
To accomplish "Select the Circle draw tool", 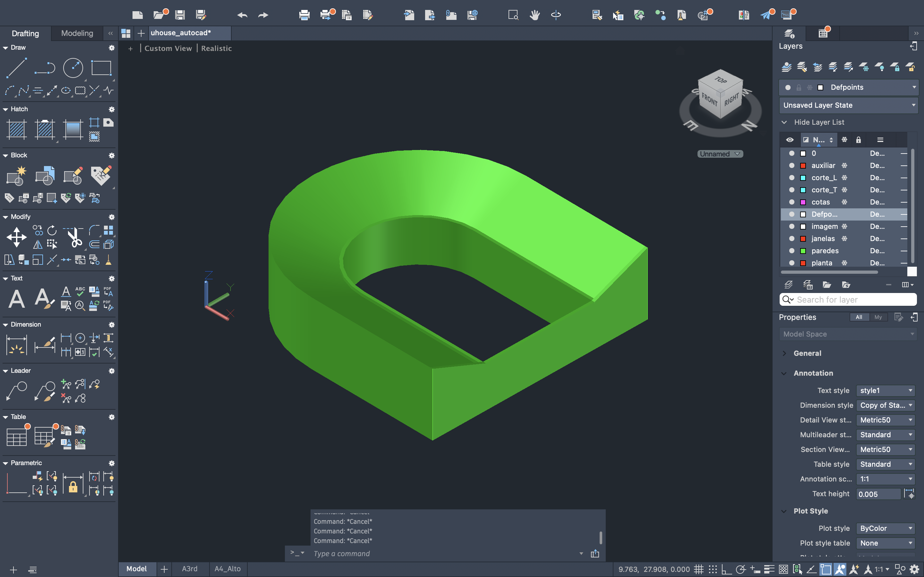I will pos(73,68).
